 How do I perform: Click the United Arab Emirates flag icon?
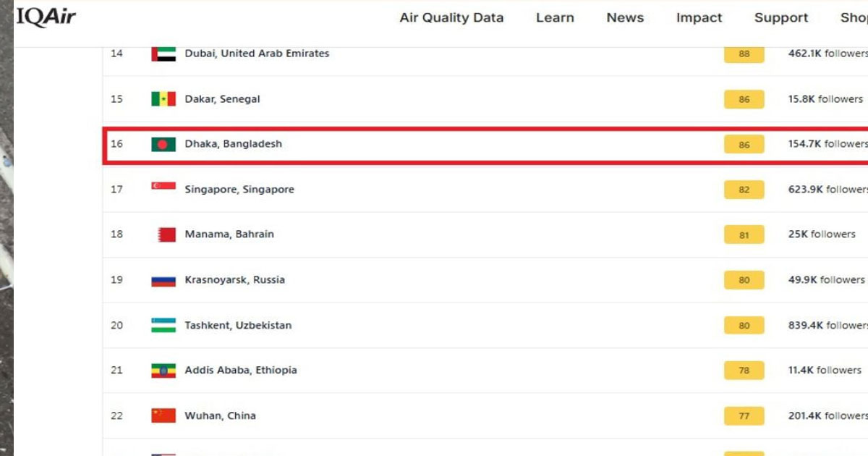(163, 54)
